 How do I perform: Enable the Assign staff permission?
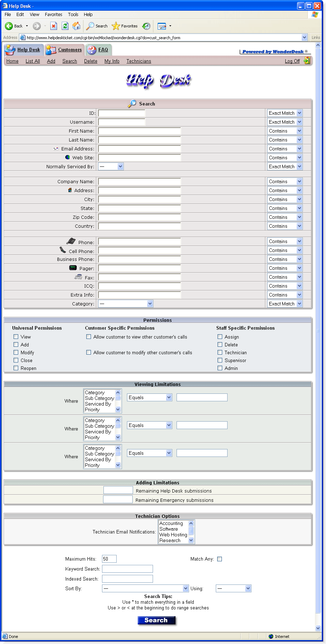point(220,337)
